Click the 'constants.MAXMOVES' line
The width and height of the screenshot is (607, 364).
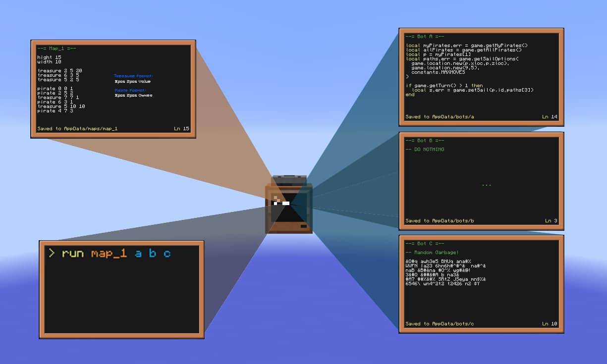click(438, 72)
